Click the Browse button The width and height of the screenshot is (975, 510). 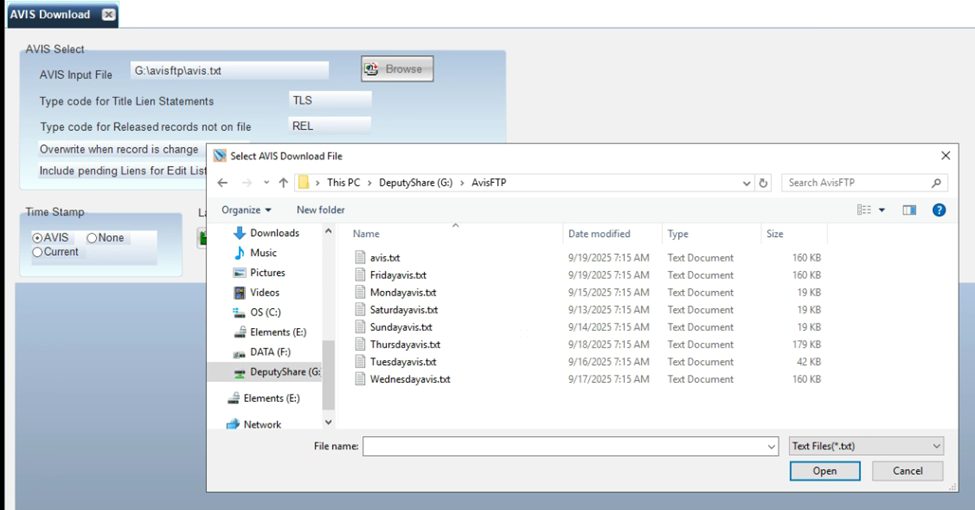(397, 69)
